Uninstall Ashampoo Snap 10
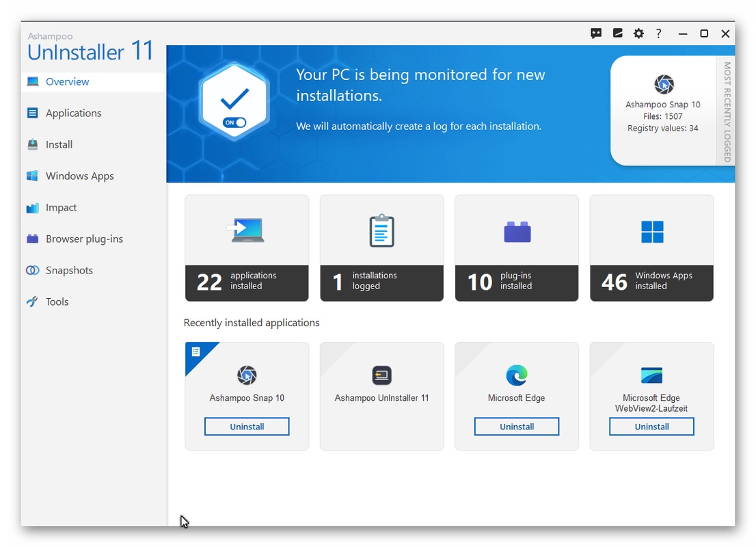The image size is (756, 547). [x=247, y=427]
